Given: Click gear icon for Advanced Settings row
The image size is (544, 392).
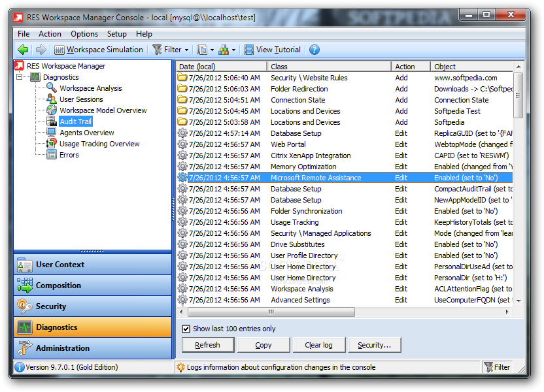Looking at the screenshot, I should click(182, 299).
